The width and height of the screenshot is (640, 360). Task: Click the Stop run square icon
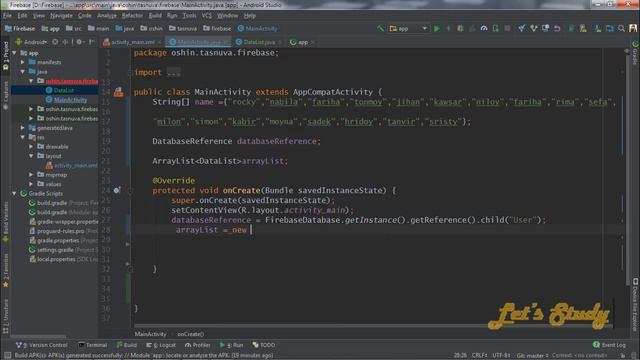pyautogui.click(x=507, y=28)
